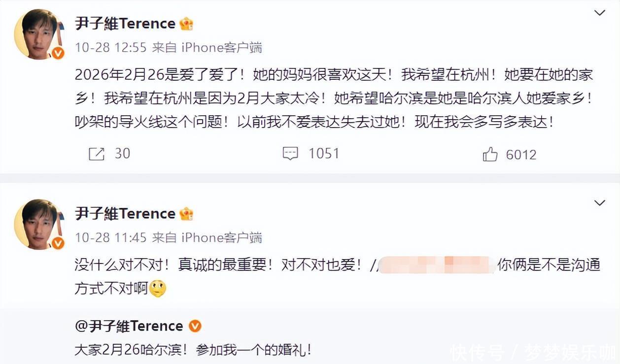Open the first post's avatar photo
The width and height of the screenshot is (620, 364).
[38, 33]
